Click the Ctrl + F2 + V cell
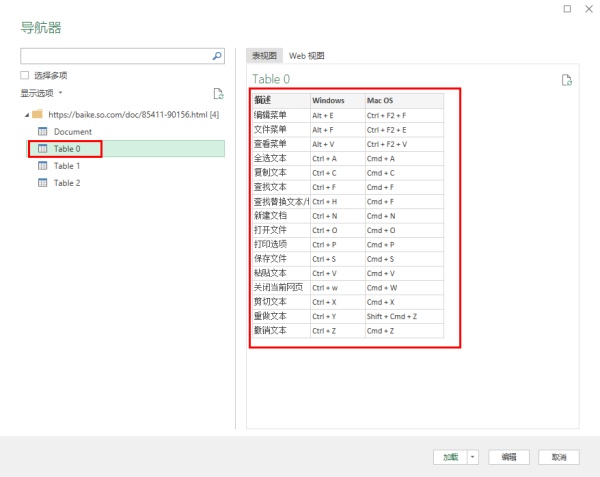Viewport: 600px width, 477px height. pyautogui.click(x=404, y=144)
